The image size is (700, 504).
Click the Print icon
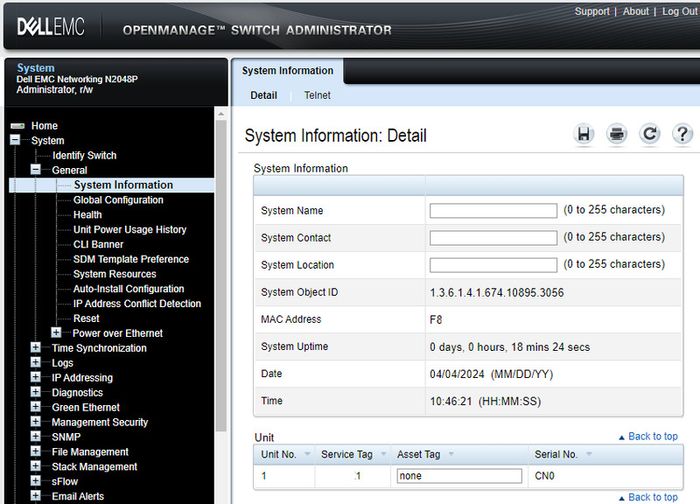pos(617,134)
